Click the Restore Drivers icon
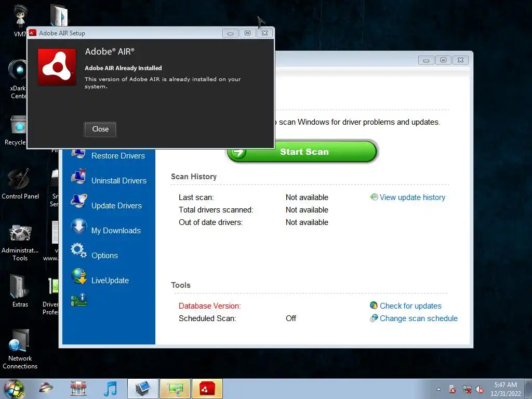 point(79,154)
